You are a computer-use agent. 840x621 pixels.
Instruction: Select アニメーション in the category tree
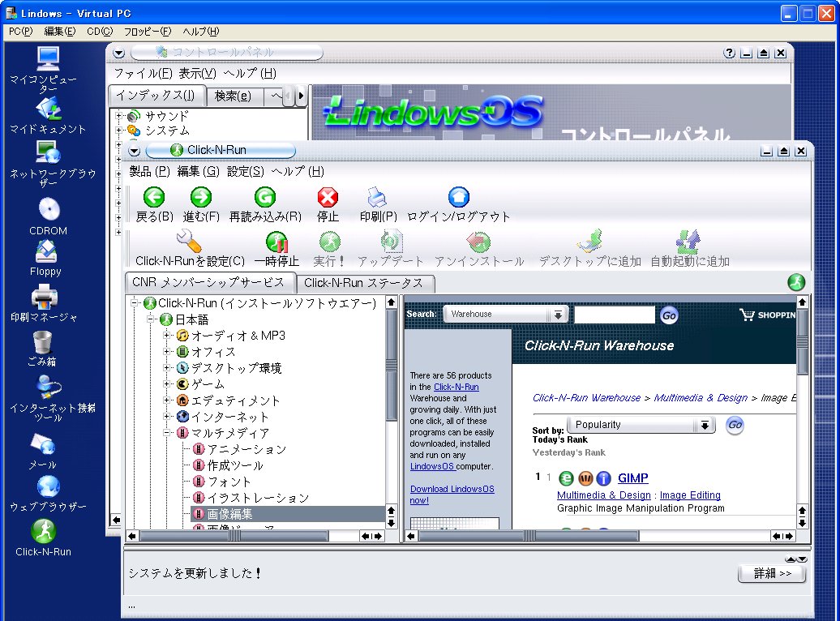[x=246, y=449]
